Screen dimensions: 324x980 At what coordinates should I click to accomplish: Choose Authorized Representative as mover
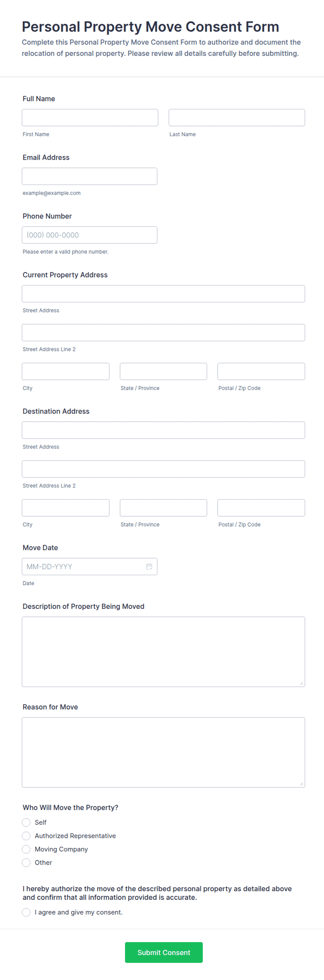[x=26, y=836]
